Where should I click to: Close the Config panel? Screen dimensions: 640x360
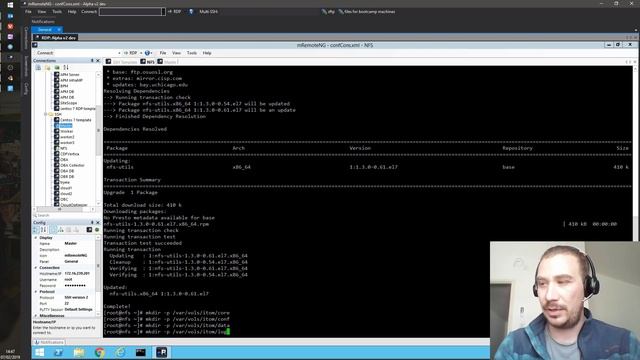pos(98,222)
